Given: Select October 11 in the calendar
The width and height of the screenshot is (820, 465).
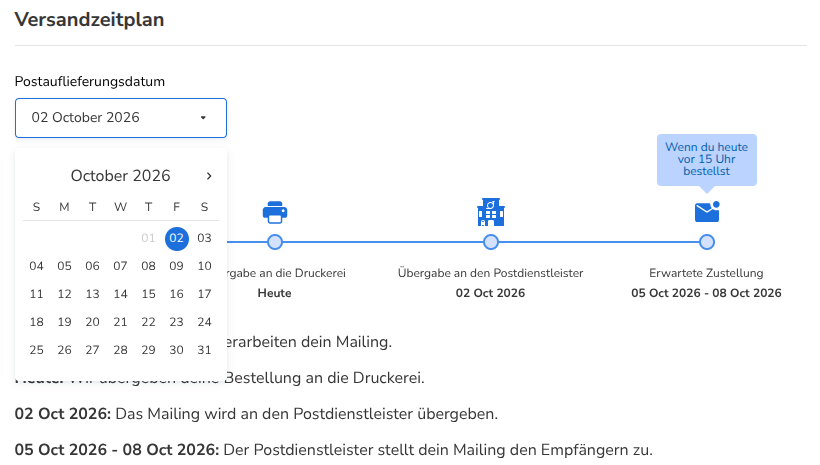Looking at the screenshot, I should tap(37, 294).
